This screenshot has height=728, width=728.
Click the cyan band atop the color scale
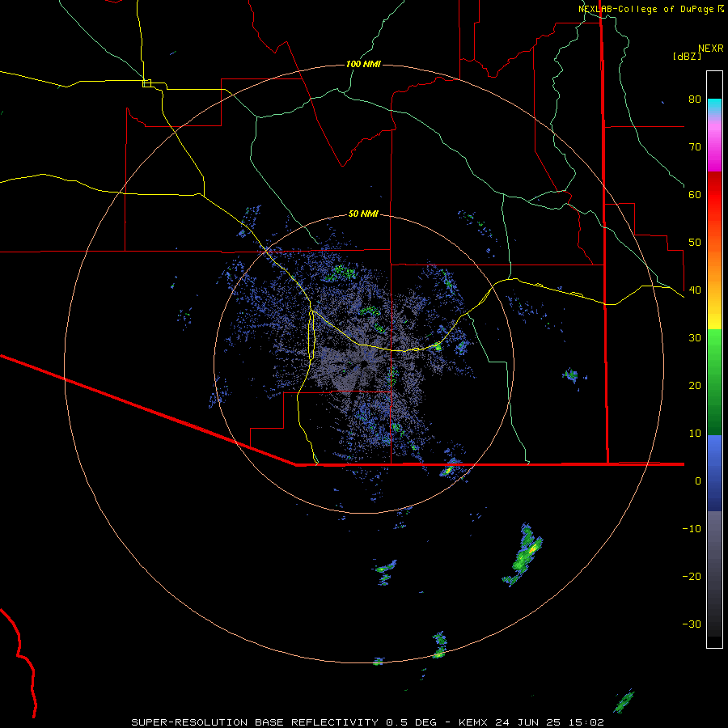pyautogui.click(x=714, y=104)
